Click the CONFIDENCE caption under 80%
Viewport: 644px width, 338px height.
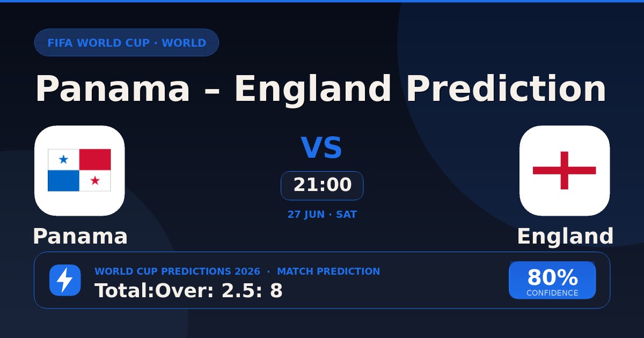(552, 293)
